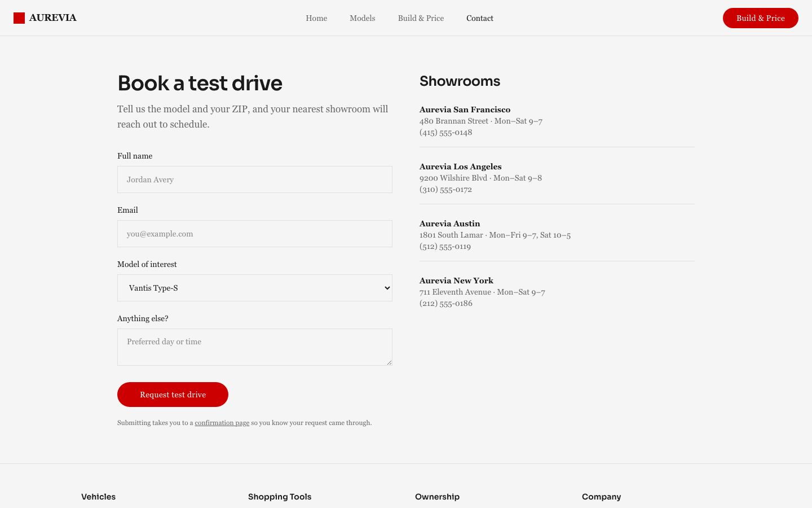
Task: Follow the confirmation page link
Action: pyautogui.click(x=222, y=423)
